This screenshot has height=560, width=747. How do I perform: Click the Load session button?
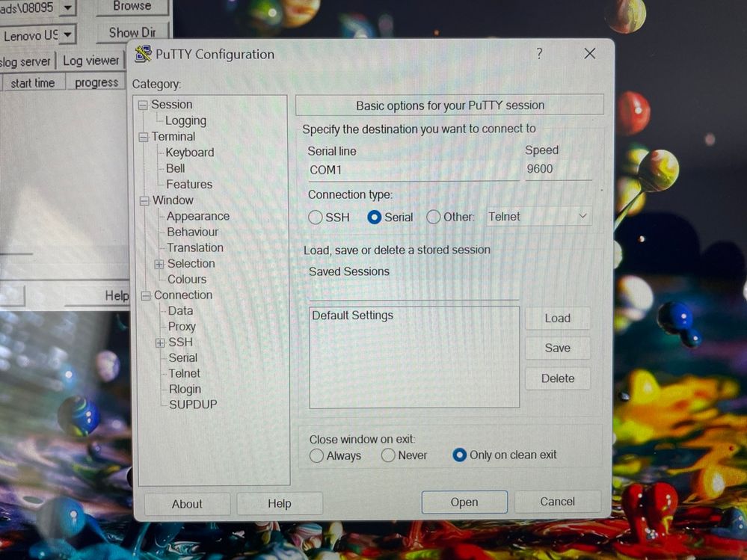click(x=557, y=319)
